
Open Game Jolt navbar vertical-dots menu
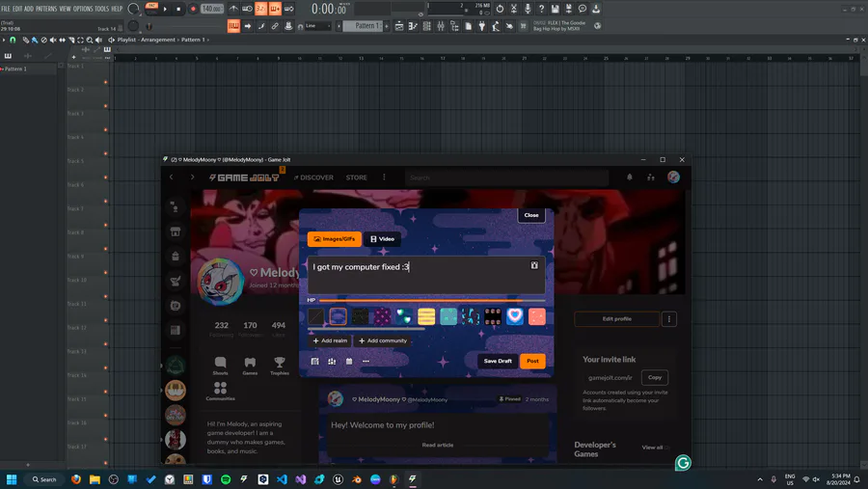pos(384,177)
